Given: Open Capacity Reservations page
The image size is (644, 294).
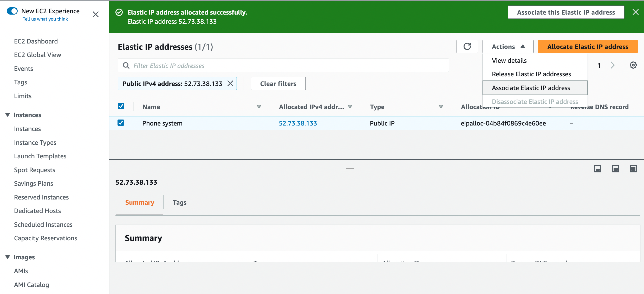Looking at the screenshot, I should coord(45,238).
